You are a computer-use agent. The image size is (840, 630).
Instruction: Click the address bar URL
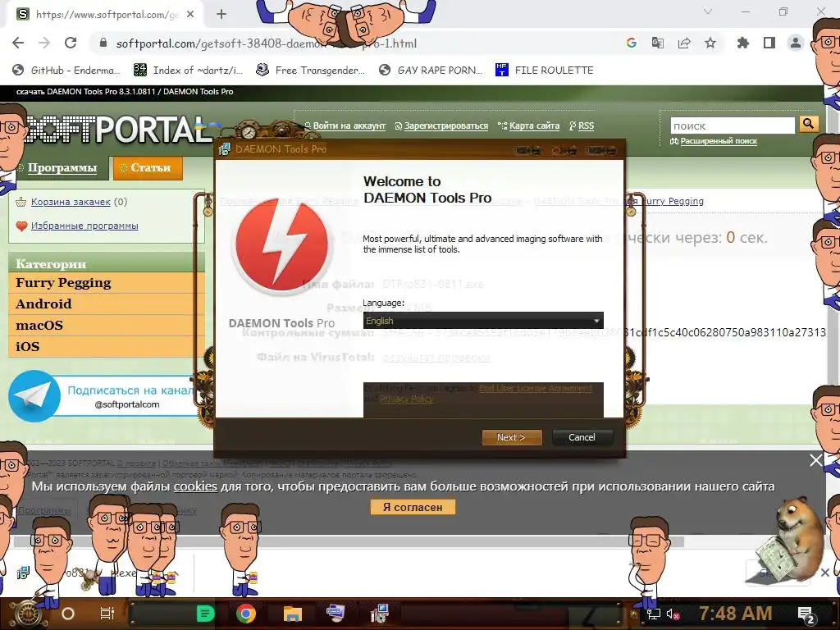coord(267,43)
